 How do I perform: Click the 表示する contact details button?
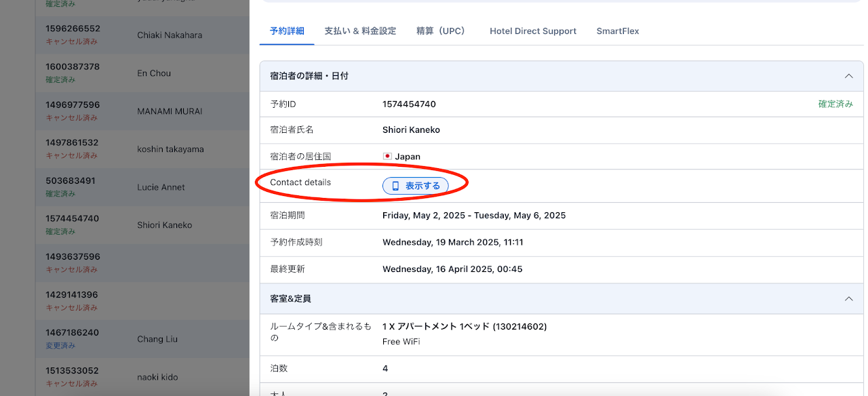pyautogui.click(x=416, y=186)
